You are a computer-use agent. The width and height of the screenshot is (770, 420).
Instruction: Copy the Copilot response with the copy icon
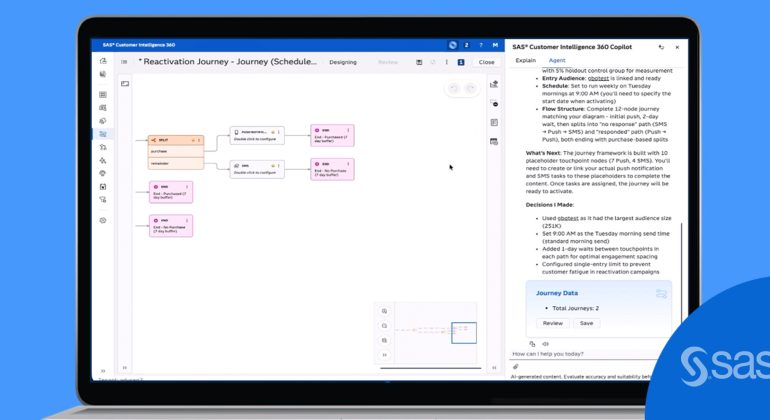tap(532, 344)
